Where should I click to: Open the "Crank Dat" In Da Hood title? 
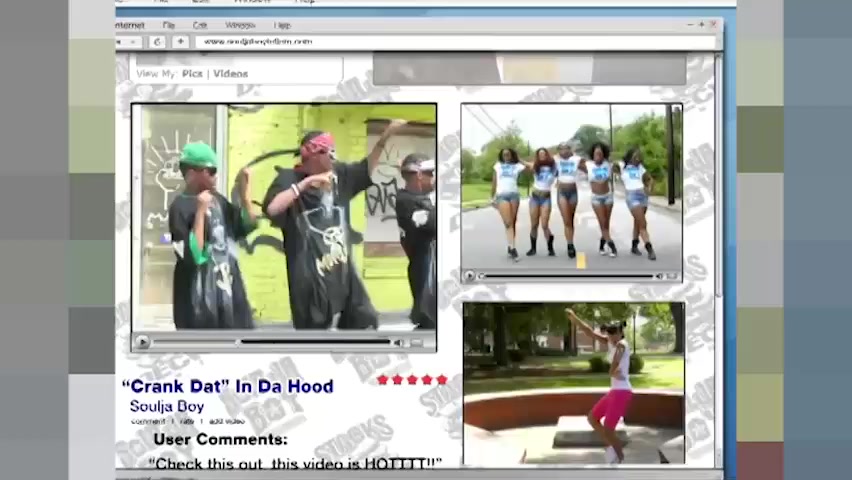(x=228, y=386)
